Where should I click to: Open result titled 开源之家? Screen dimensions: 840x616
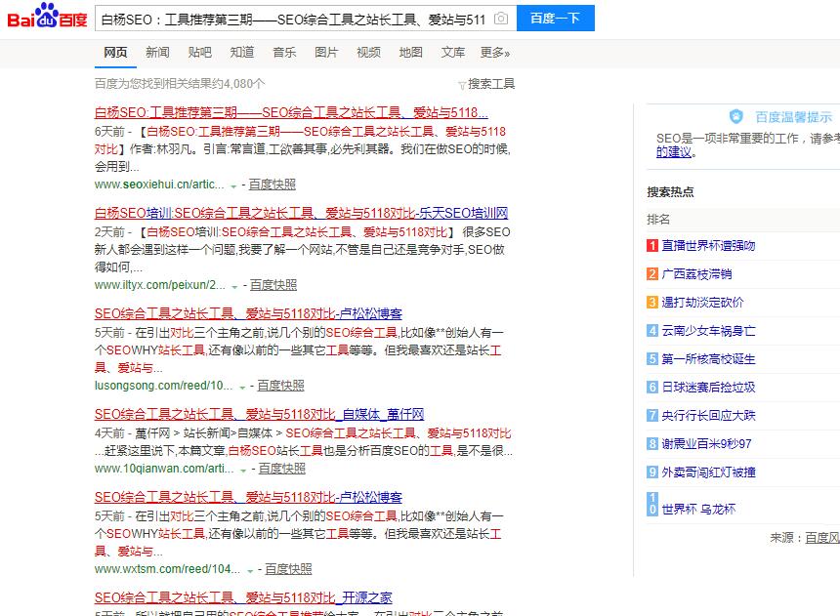[x=243, y=598]
